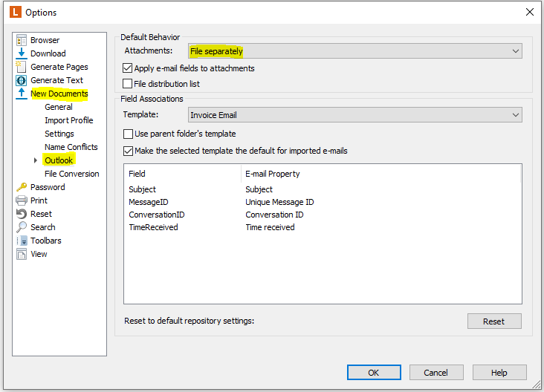This screenshot has width=544, height=392.
Task: Select the Name Conflicts tree item
Action: (x=71, y=147)
